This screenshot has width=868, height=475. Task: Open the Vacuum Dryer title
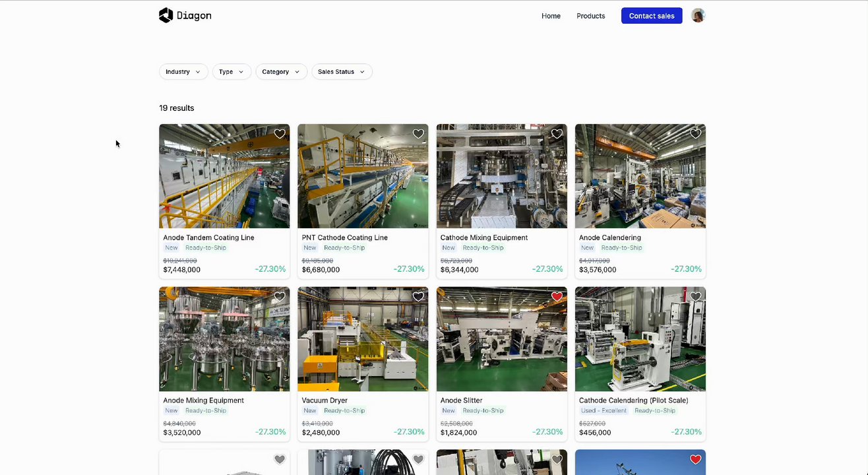point(325,400)
